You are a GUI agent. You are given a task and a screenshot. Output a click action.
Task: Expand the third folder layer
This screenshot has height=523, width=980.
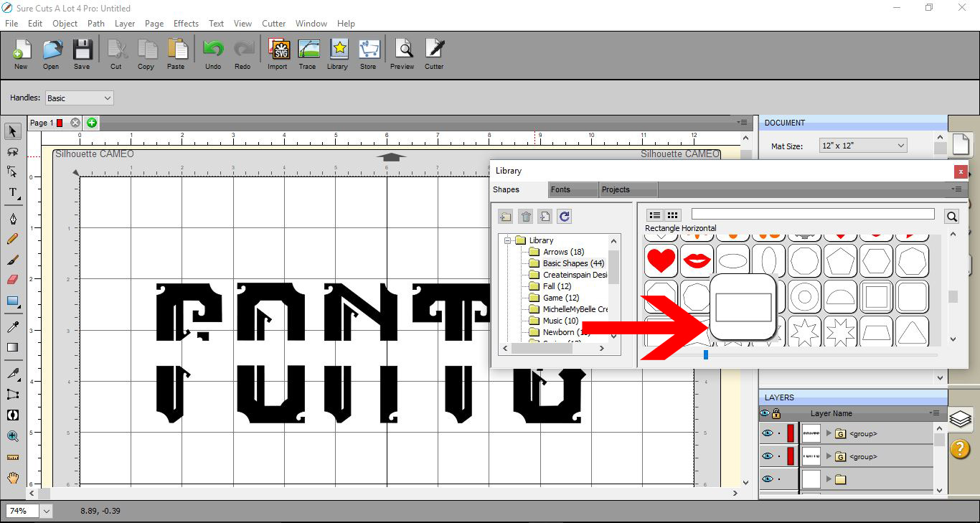click(x=829, y=479)
